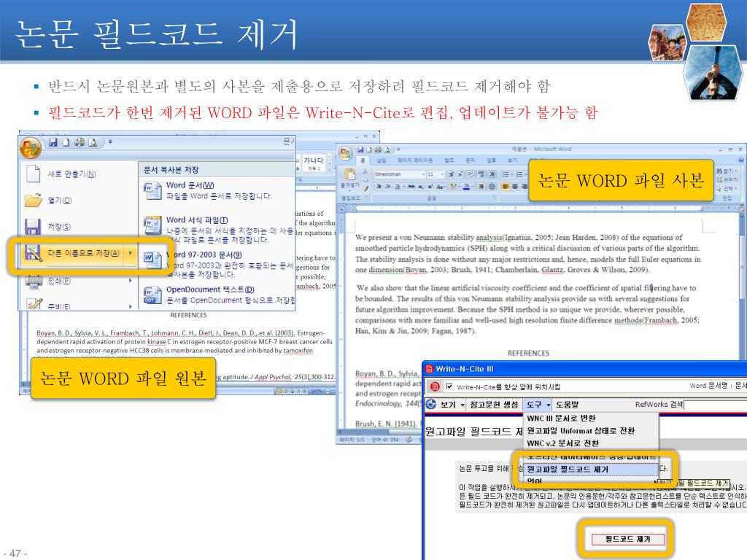The image size is (747, 560).
Task: Open the 선택 dropdown in the copy Word editing group
Action: point(727,189)
